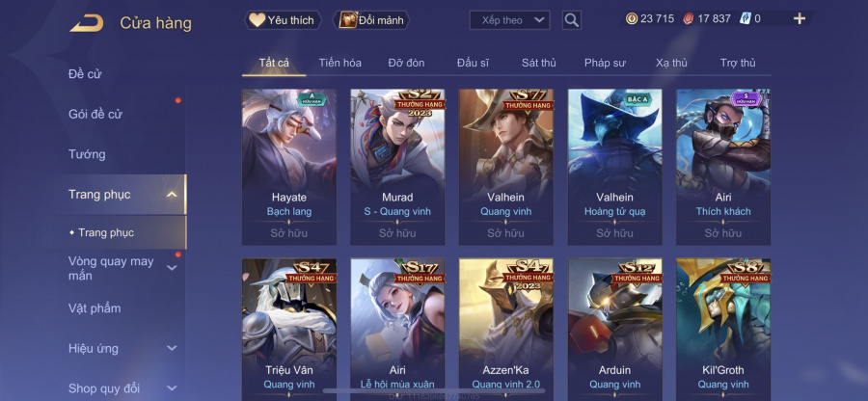Switch to the Sát thủ tab
The width and height of the screenshot is (868, 401).
click(x=538, y=63)
